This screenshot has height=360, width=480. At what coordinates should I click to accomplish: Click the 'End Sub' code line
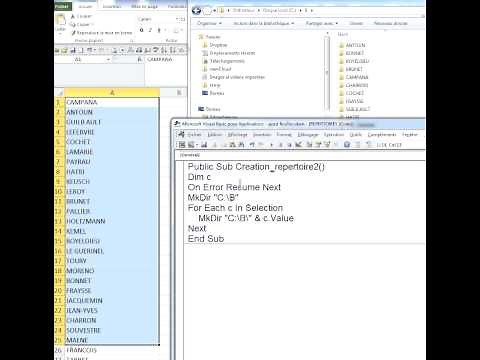pos(206,239)
